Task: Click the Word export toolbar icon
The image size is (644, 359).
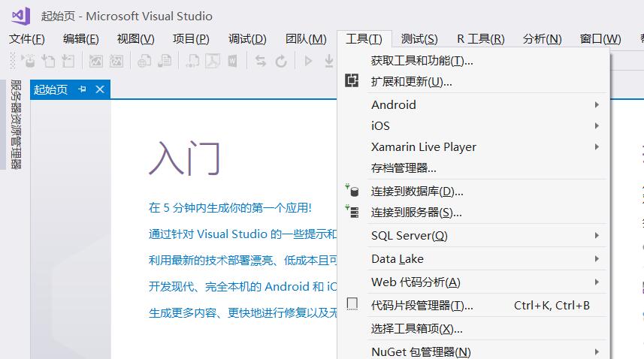Action: tap(232, 61)
